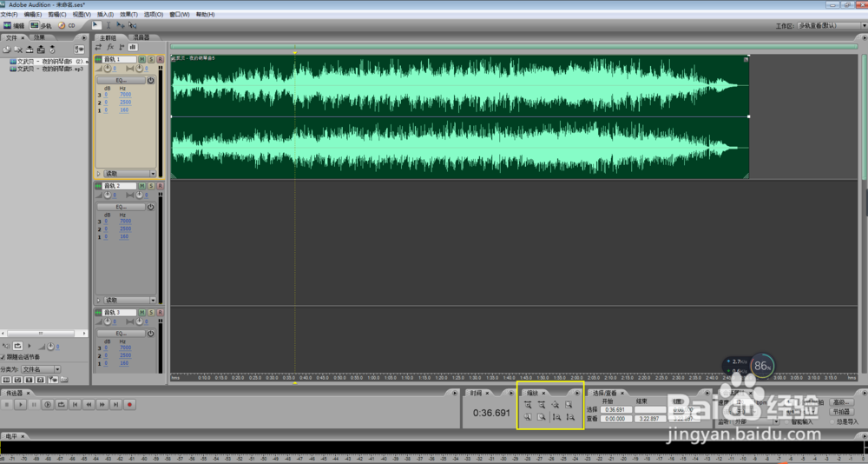Click selection start field 0:36.691
868x464 pixels.
coord(616,409)
